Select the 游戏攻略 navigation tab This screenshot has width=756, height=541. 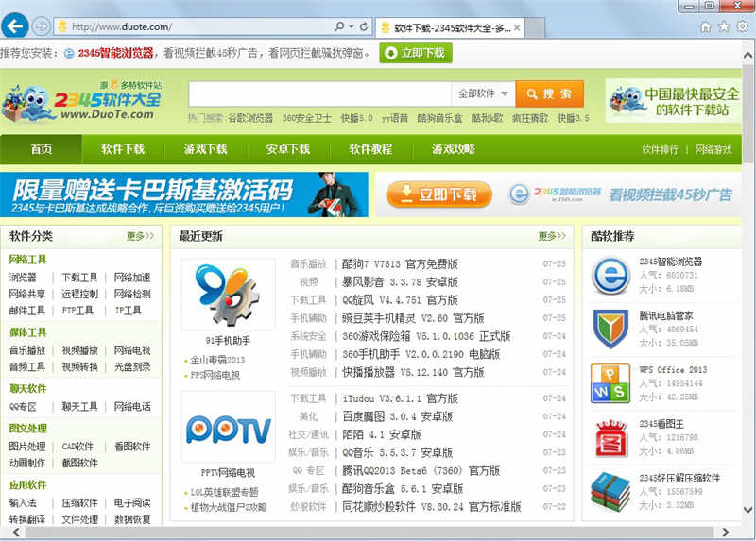coord(454,149)
